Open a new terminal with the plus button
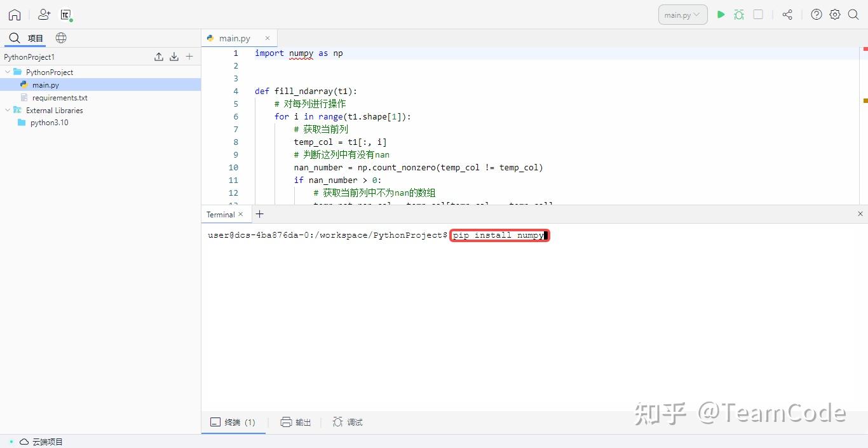 pyautogui.click(x=259, y=214)
